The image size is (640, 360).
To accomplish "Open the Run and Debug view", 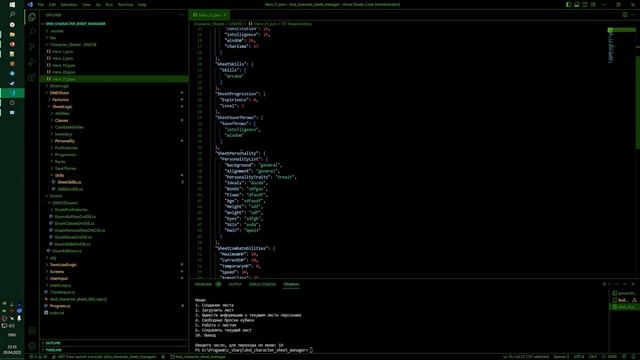I will pos(32,62).
